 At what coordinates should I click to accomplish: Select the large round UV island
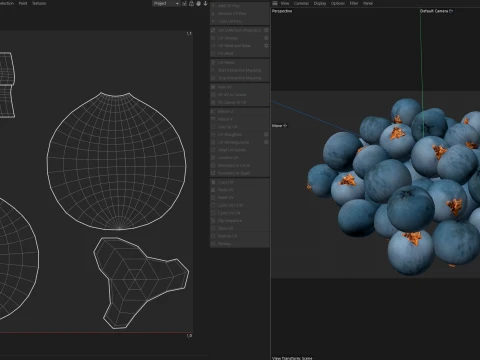tap(116, 161)
